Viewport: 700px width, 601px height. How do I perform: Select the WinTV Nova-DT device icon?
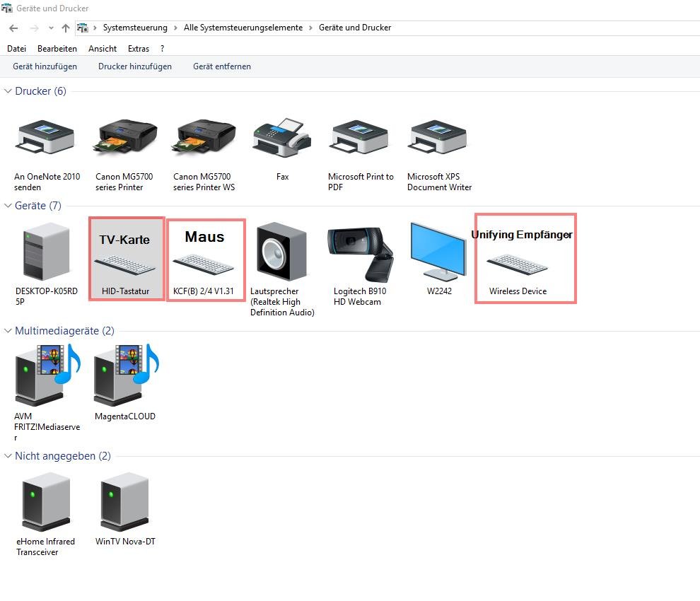click(125, 502)
